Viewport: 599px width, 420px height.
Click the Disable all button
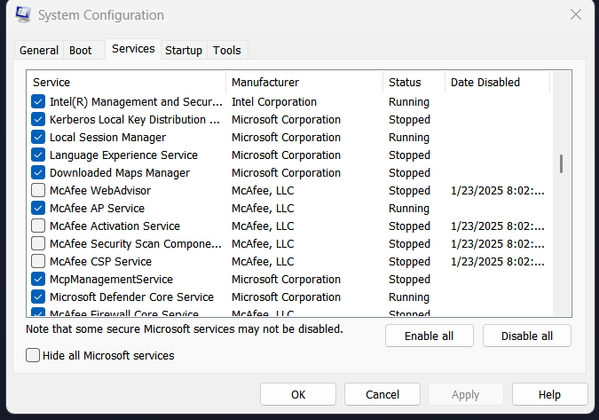pyautogui.click(x=527, y=336)
